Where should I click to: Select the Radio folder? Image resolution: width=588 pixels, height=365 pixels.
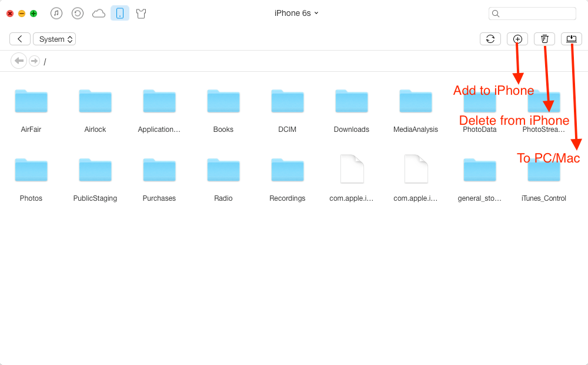pos(223,170)
